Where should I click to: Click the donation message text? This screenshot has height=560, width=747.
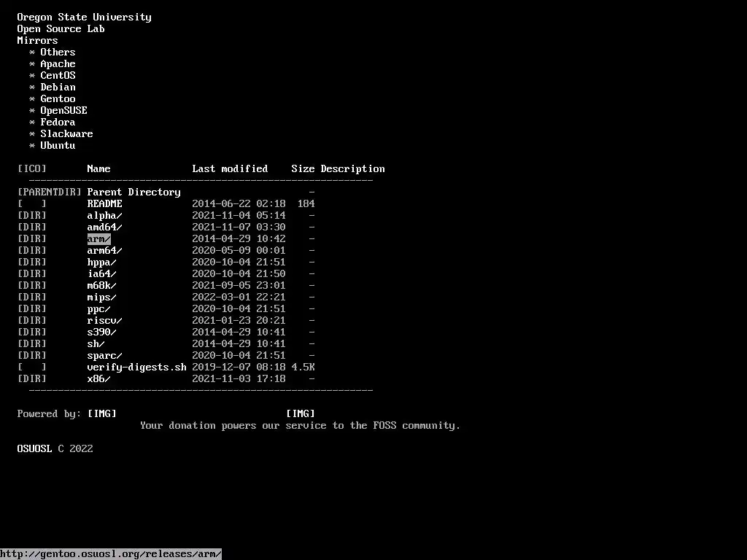pyautogui.click(x=300, y=425)
